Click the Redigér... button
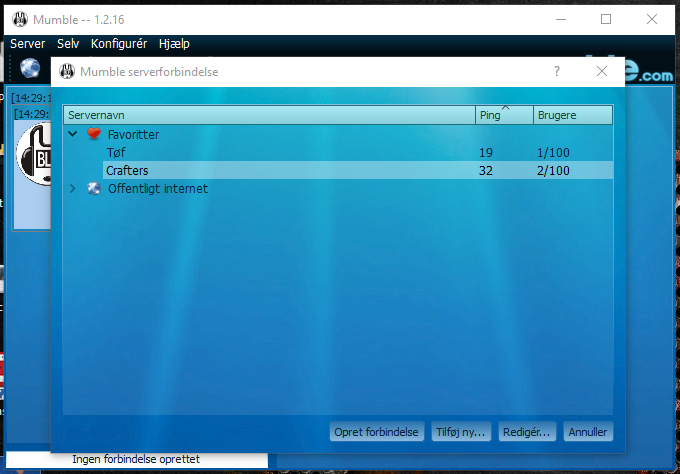This screenshot has width=680, height=474. [x=525, y=432]
